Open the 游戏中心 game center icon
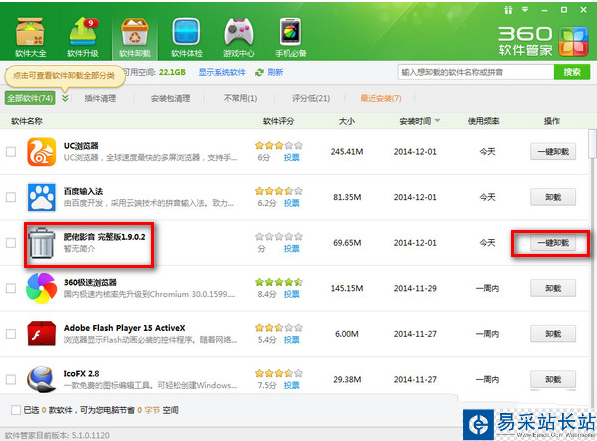Viewport: 597px width, 441px height. (239, 37)
